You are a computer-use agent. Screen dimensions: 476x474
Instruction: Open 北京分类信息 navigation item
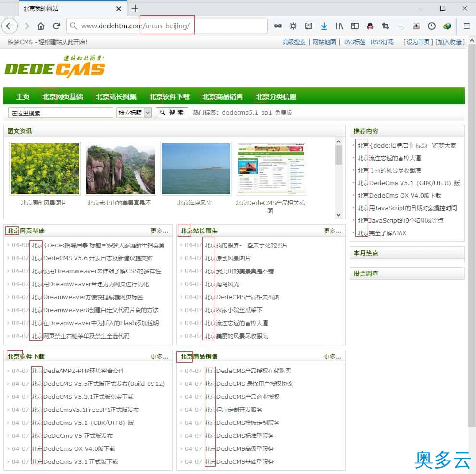[x=276, y=97]
